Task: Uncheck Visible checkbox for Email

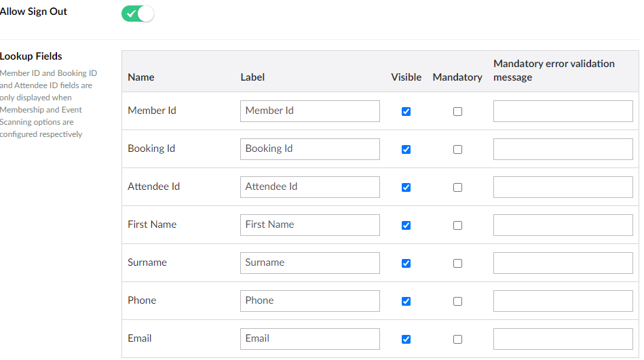Action: 406,339
